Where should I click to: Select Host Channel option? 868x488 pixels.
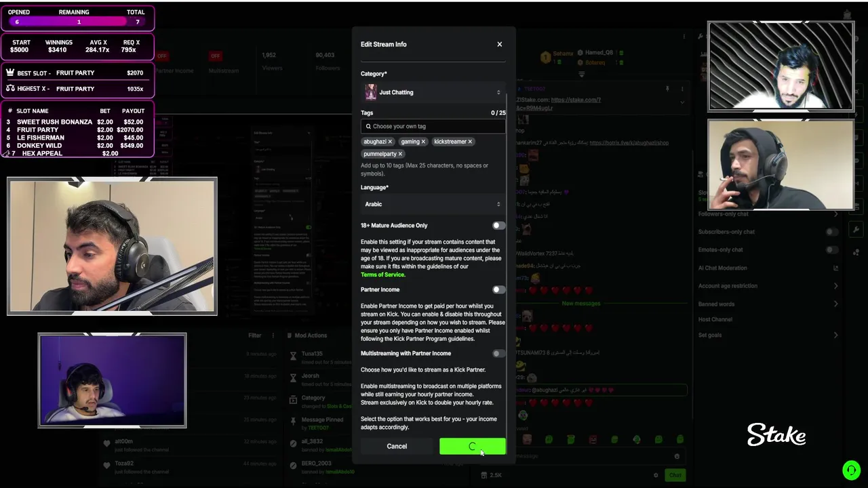[x=715, y=319]
